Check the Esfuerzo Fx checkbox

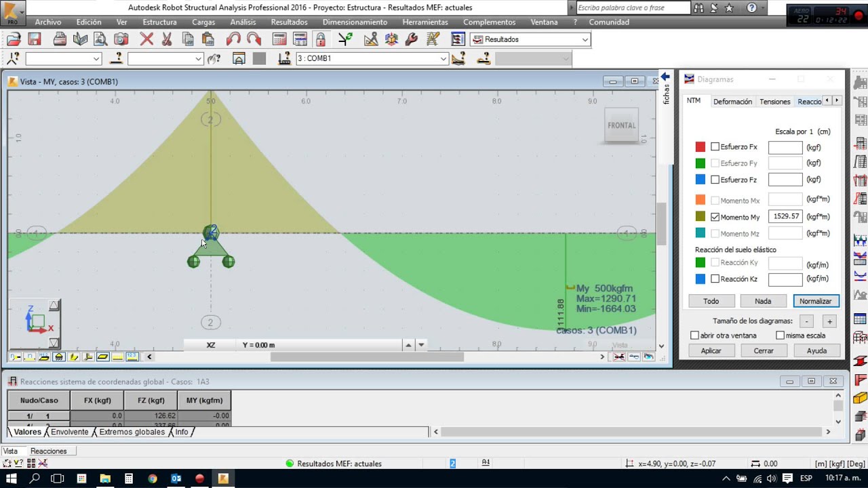pos(715,146)
